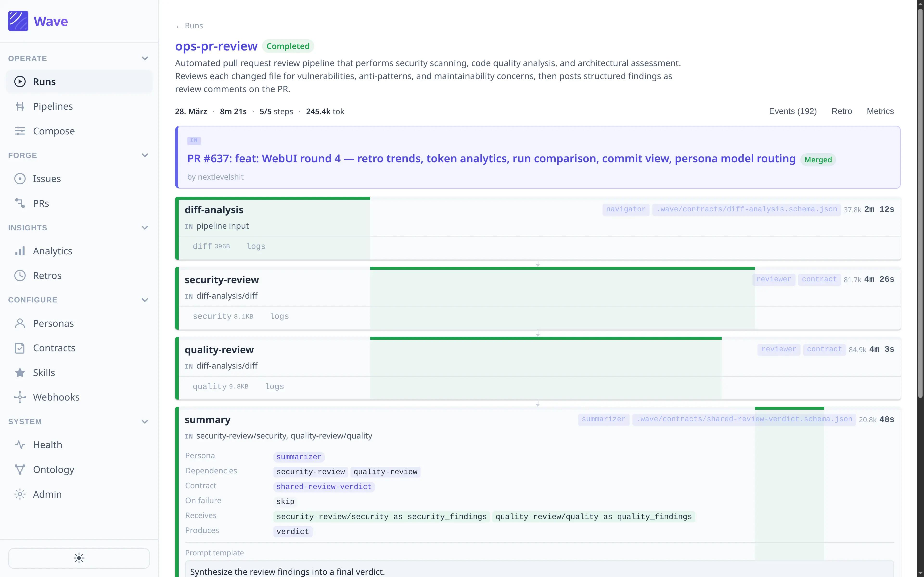The image size is (924, 577).
Task: Open Issues via its circle icon
Action: coord(20,179)
